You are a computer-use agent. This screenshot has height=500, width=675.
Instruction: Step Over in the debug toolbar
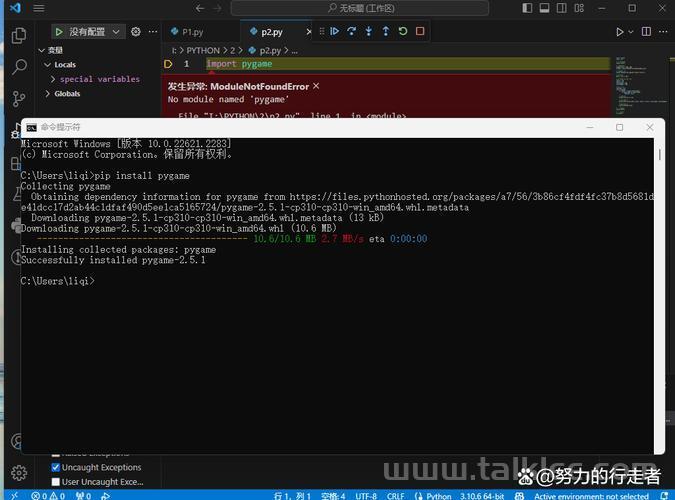pos(352,31)
